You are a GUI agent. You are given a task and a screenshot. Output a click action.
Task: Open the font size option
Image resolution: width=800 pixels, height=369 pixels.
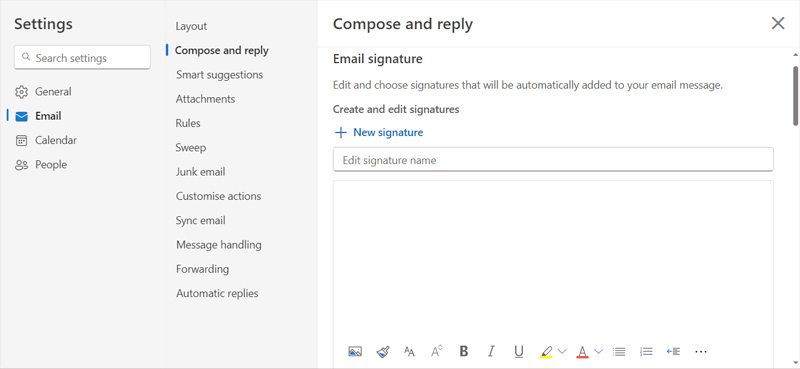tap(409, 351)
